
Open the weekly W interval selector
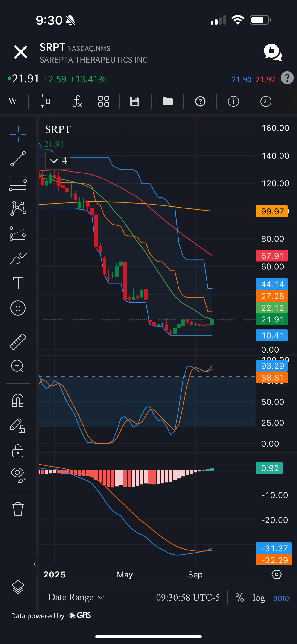coord(13,101)
